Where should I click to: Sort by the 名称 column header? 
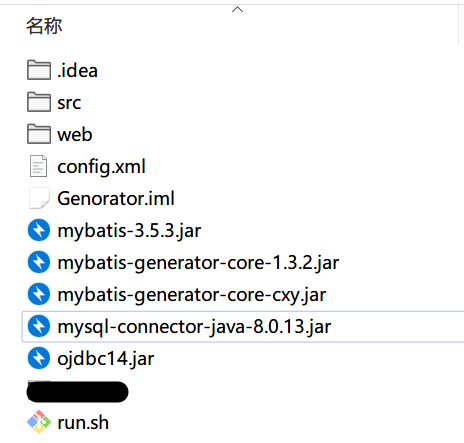[44, 26]
